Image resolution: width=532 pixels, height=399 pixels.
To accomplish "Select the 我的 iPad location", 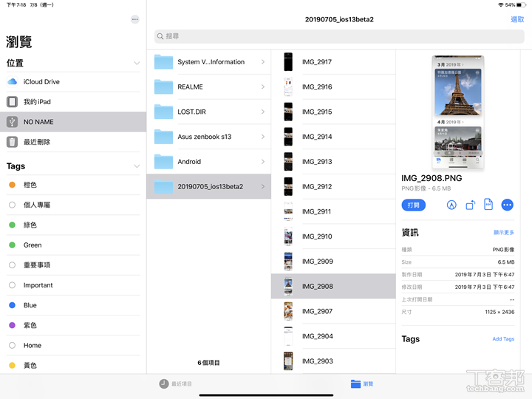I will pos(37,102).
